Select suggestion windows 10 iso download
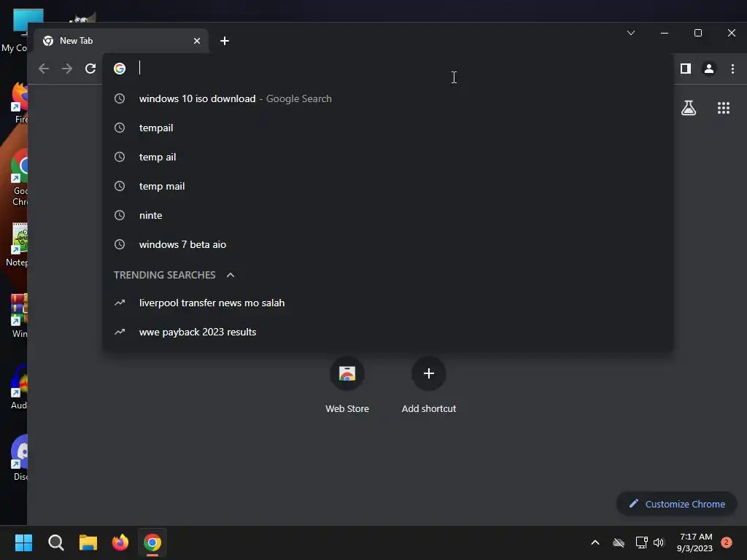The image size is (747, 560). (x=388, y=98)
